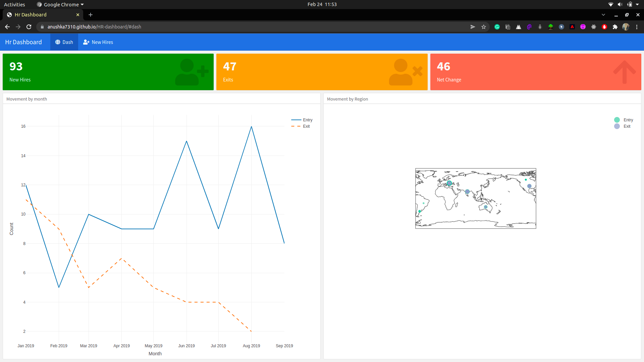
Task: Click the 'Month' axis title
Action: tap(155, 354)
